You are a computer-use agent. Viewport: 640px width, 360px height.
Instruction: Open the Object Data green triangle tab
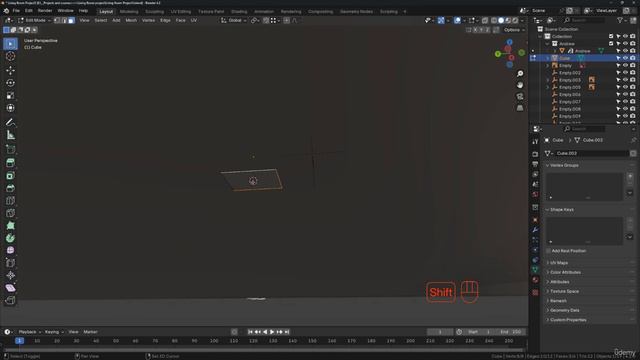point(535,270)
